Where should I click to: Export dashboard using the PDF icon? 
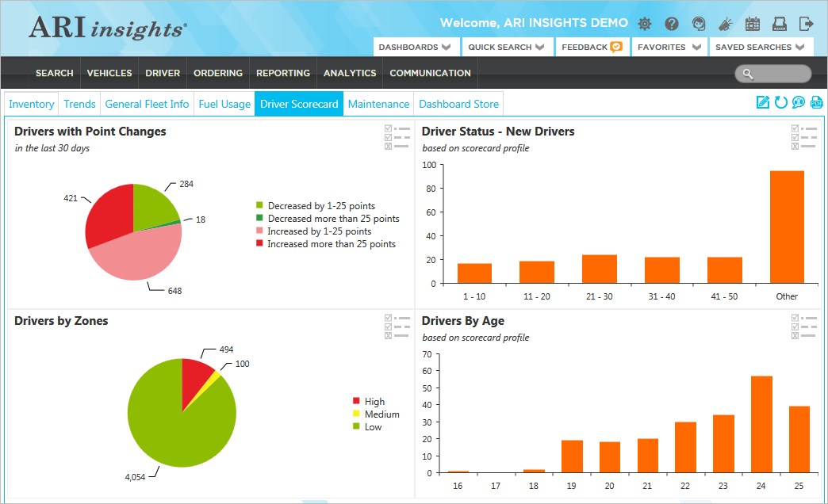816,103
